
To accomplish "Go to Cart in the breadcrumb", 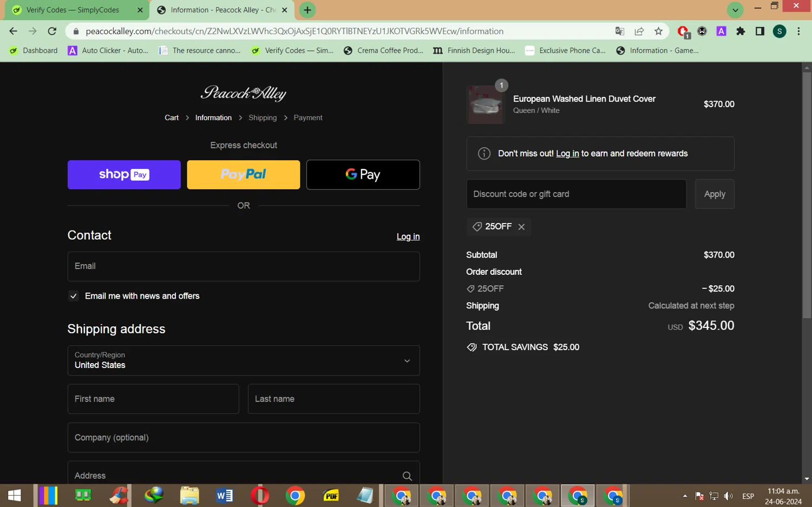I will click(x=172, y=117).
